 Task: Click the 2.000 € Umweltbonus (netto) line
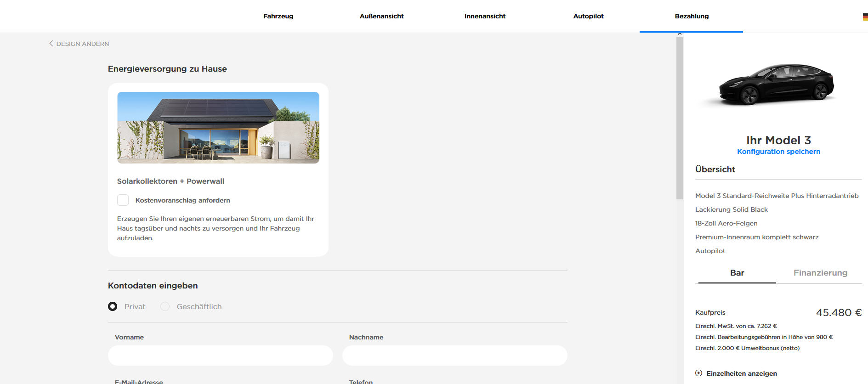click(x=748, y=348)
